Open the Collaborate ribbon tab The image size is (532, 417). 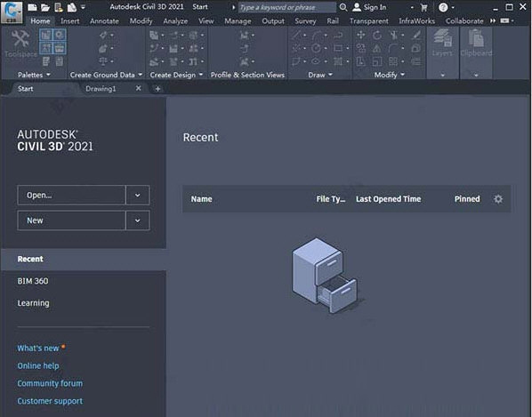pos(464,21)
